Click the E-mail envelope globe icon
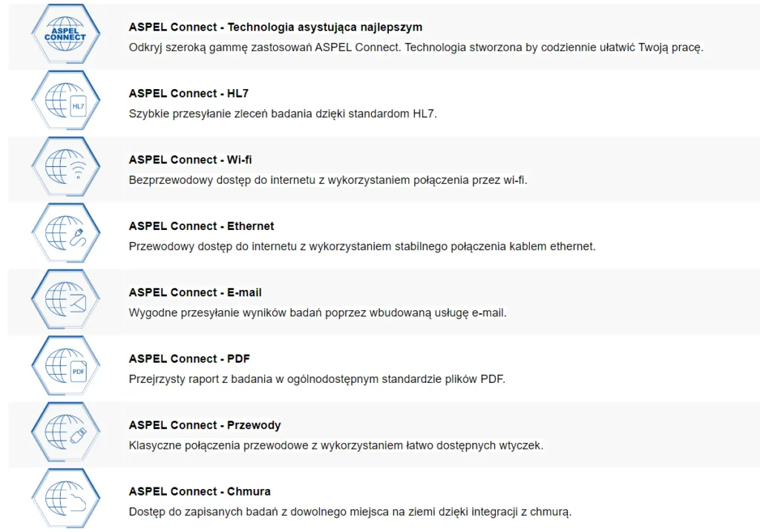 tap(66, 300)
